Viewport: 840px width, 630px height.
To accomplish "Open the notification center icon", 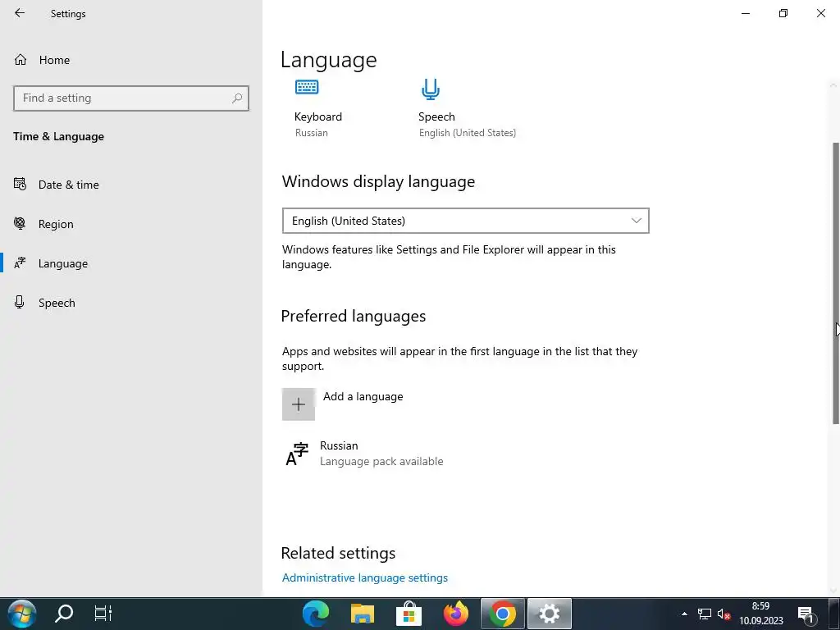I will [807, 614].
